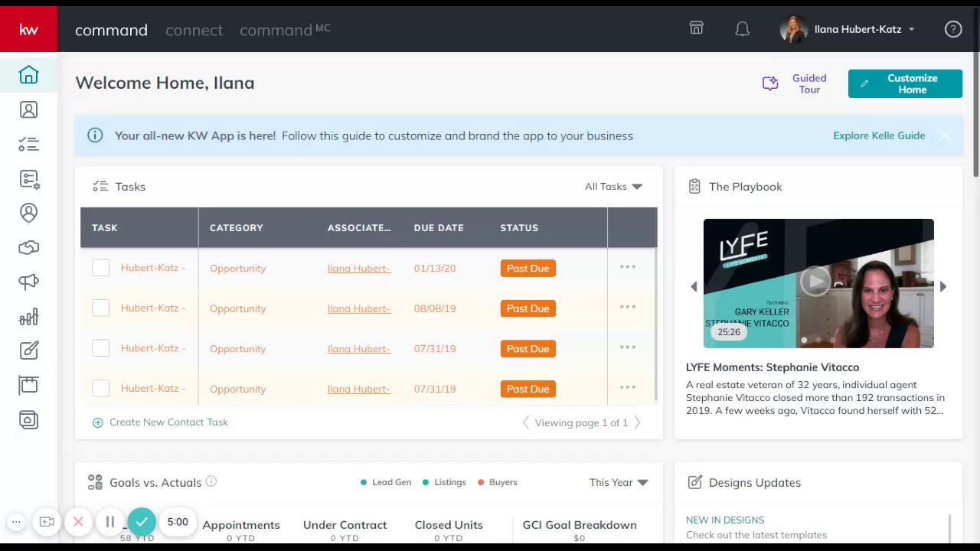Click the KW logo
This screenshot has width=980, height=551.
point(28,29)
